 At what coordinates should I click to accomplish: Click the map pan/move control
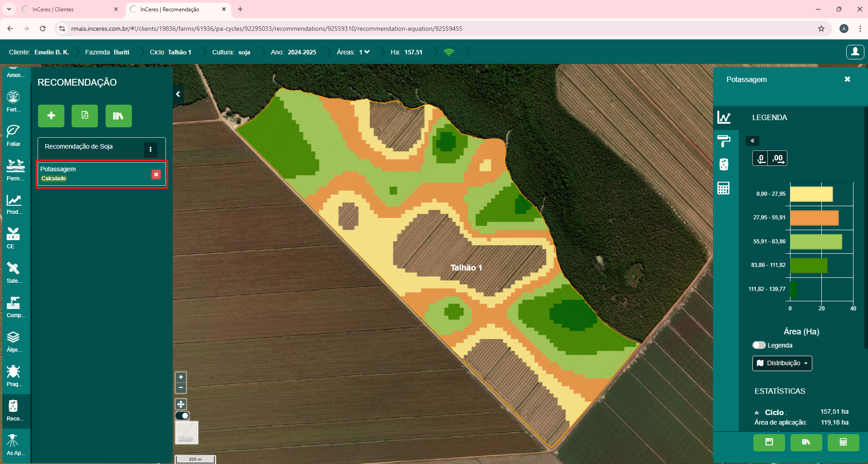pyautogui.click(x=181, y=404)
